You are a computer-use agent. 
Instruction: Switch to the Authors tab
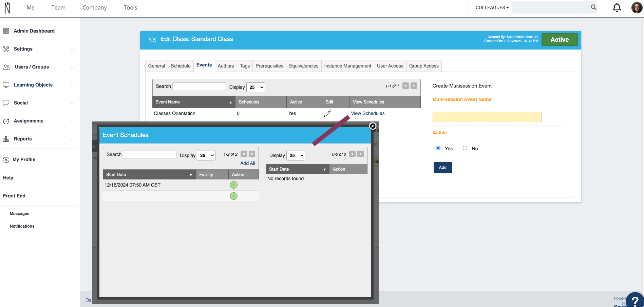[226, 66]
